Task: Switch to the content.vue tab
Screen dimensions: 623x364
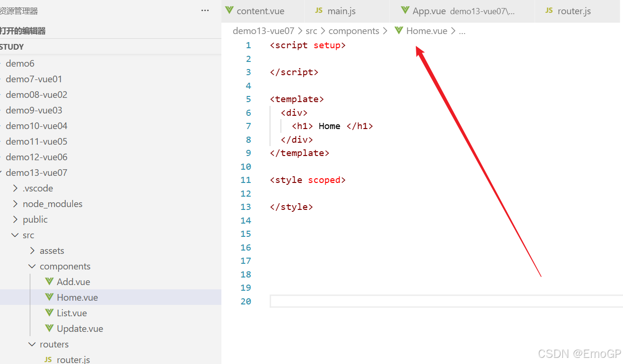Action: coord(263,11)
